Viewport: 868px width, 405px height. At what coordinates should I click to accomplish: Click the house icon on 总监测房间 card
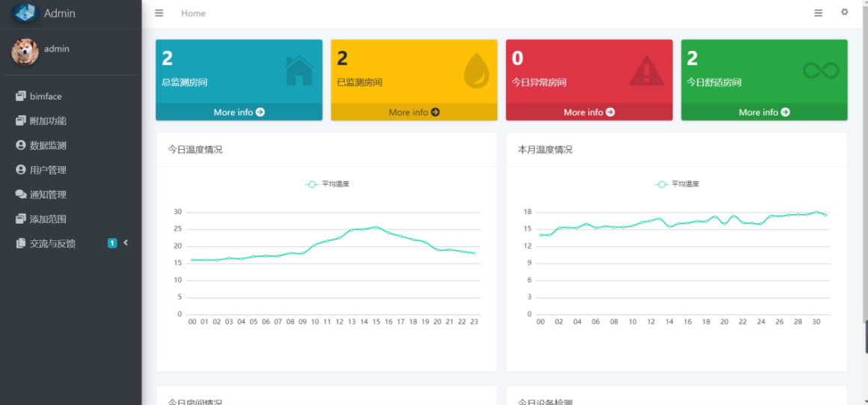[x=299, y=71]
